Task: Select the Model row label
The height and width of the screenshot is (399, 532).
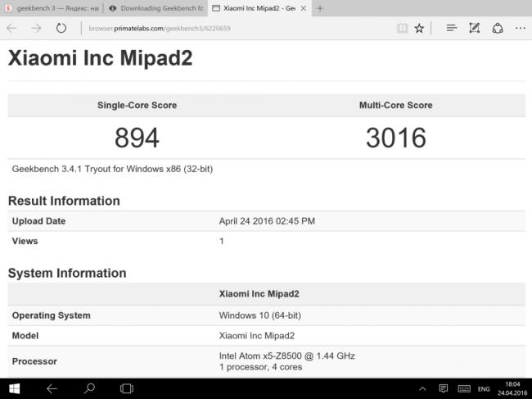Action: [x=25, y=336]
